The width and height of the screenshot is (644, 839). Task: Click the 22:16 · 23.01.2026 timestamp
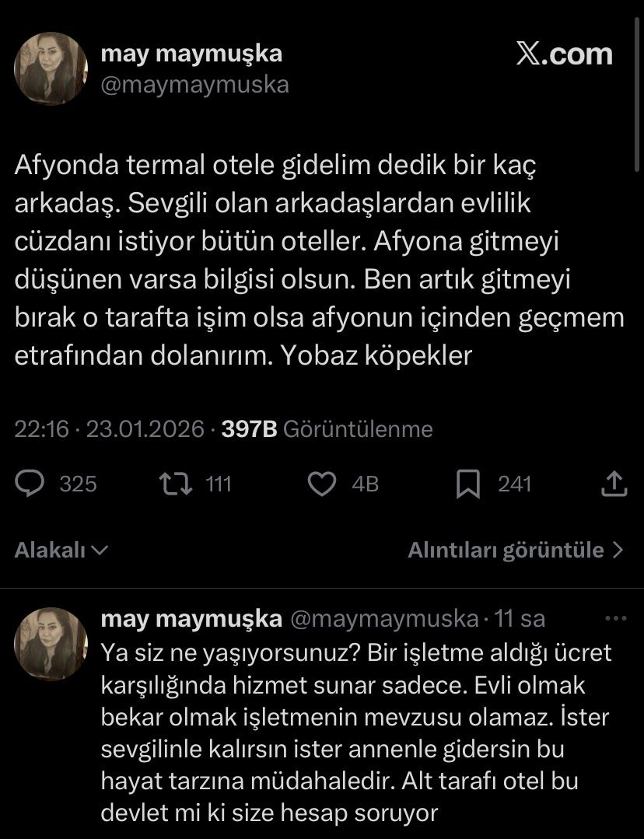[110, 428]
